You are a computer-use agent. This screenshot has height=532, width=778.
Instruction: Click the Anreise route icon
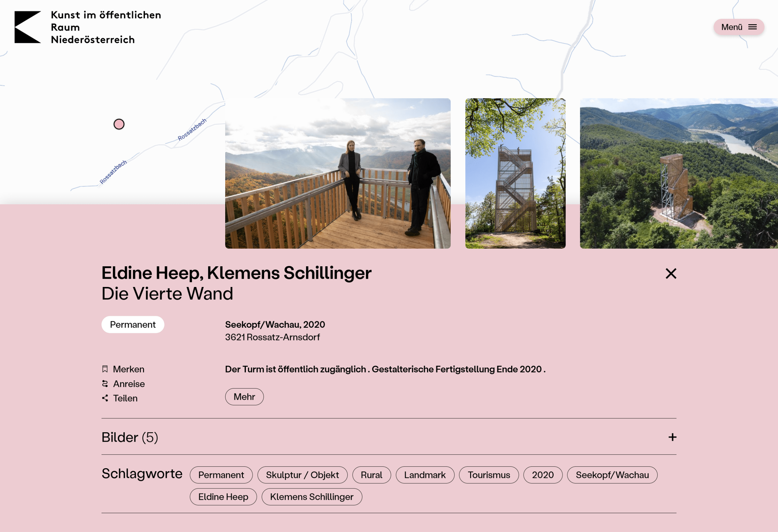point(105,384)
